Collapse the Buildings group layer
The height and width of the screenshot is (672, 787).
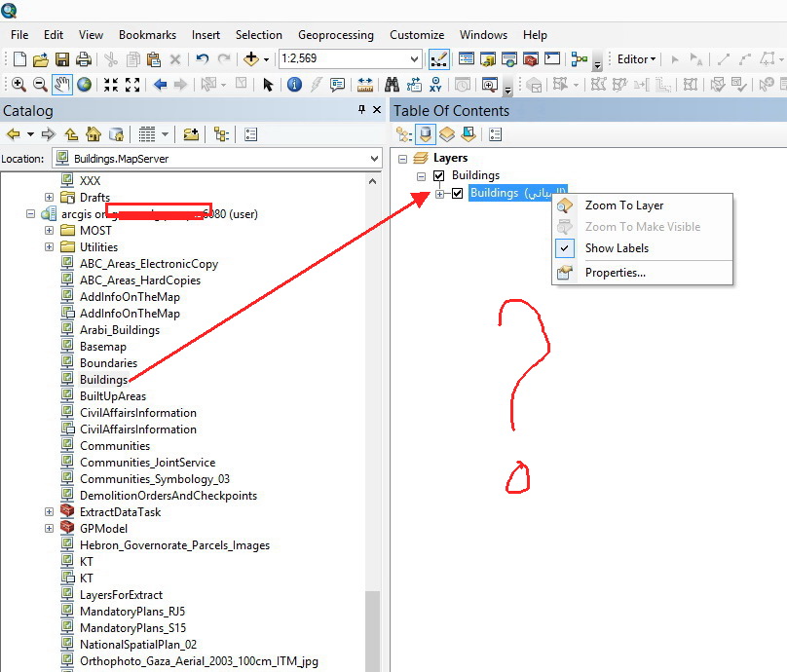(x=421, y=176)
